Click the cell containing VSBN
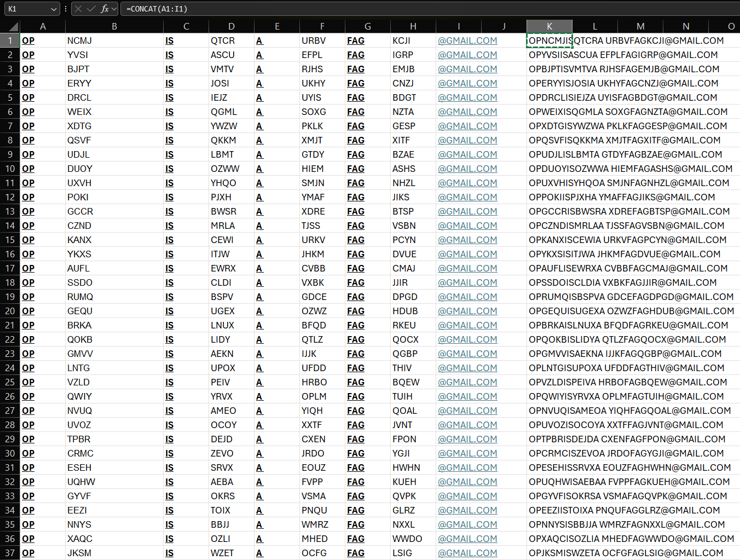 point(413,226)
